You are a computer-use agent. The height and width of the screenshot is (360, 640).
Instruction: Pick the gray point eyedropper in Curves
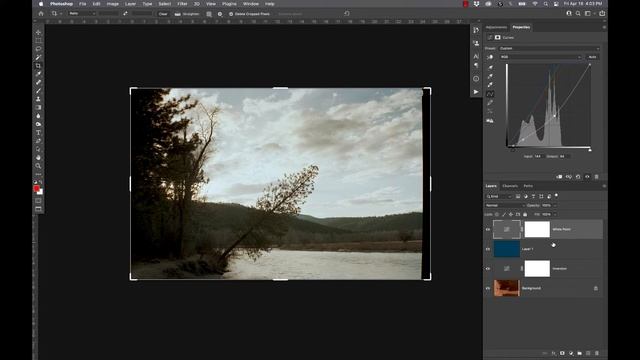pos(490,76)
